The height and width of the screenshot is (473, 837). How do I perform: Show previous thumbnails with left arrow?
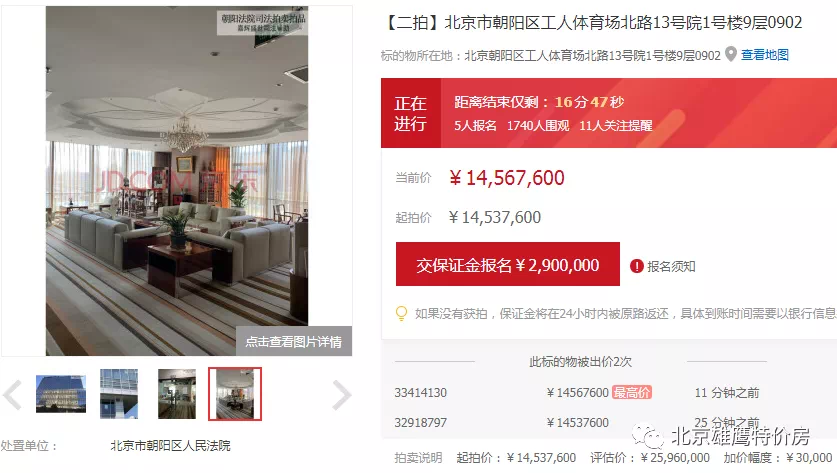tap(12, 395)
